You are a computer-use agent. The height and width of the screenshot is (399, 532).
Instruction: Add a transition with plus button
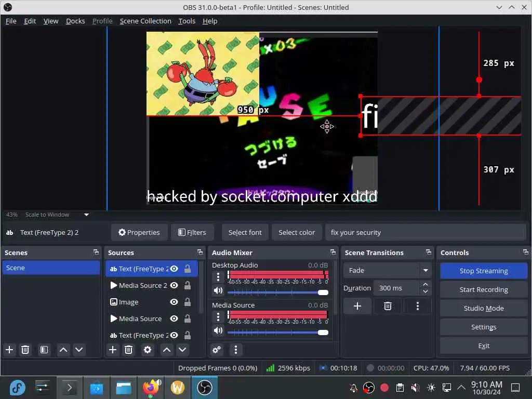tap(357, 306)
